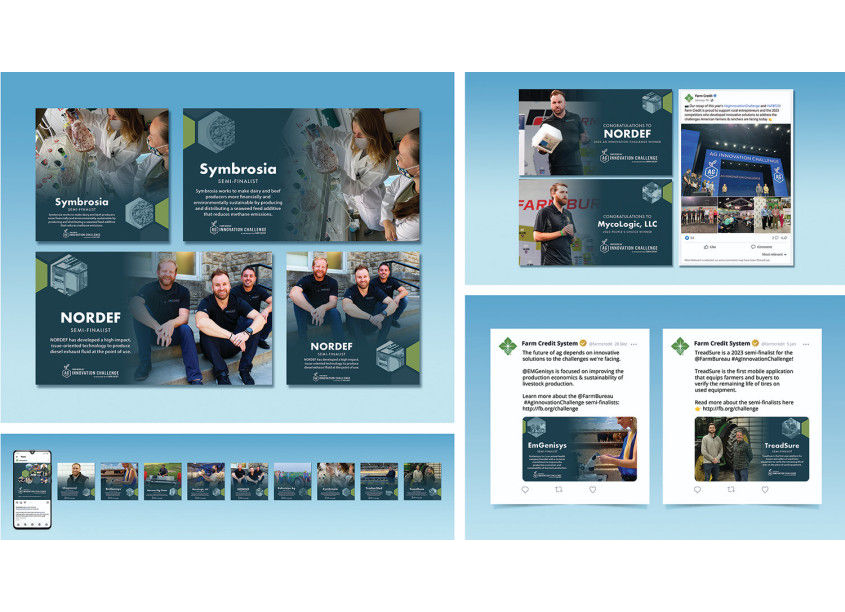Select eighth carousel thumbnail
The image size is (845, 612).
click(379, 481)
